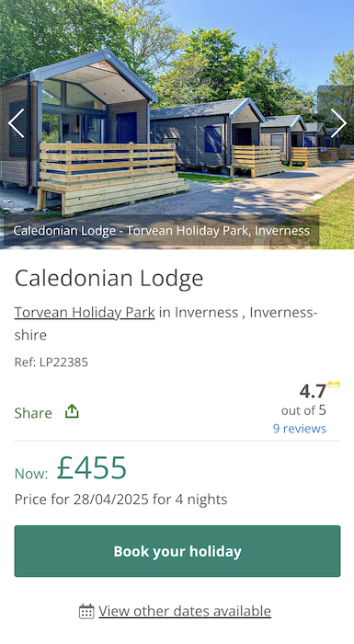Viewport: 354px width, 644px height.
Task: Click the 'Now:' price label
Action: click(31, 474)
